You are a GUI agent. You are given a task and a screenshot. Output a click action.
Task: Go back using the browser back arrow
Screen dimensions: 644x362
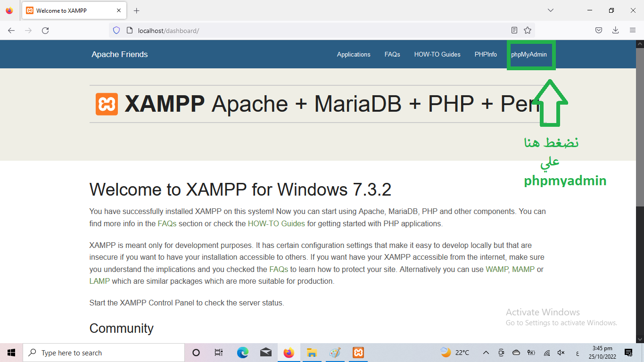pos(11,31)
